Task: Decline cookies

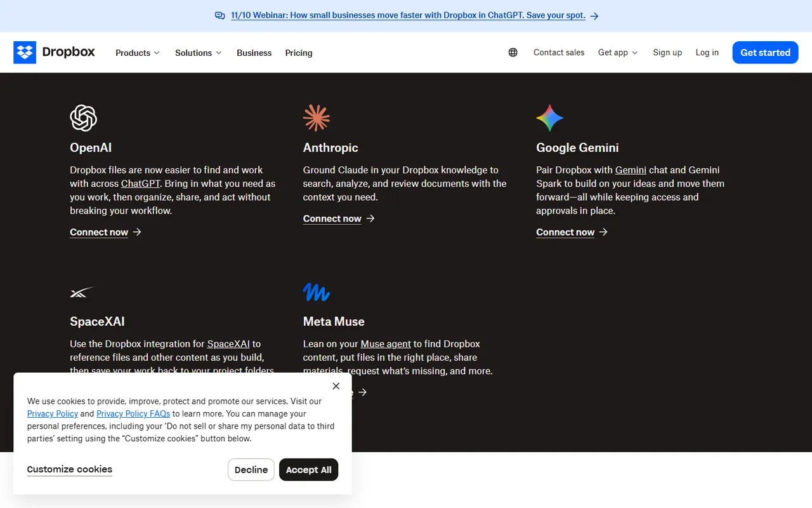Action: (x=251, y=470)
